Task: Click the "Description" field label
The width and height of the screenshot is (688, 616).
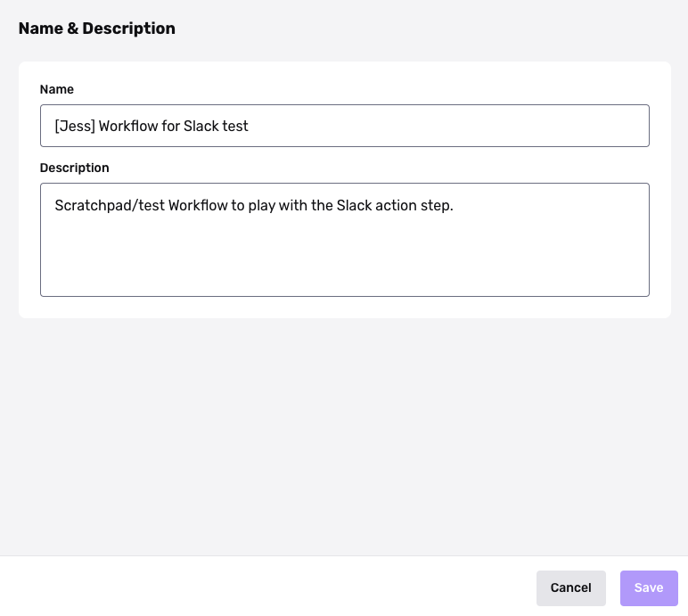Action: pos(74,168)
